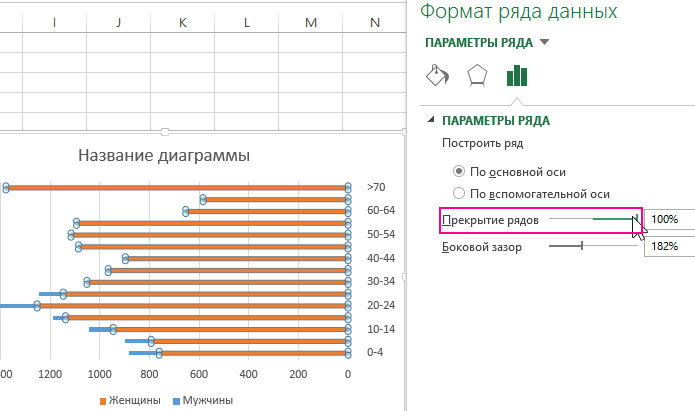Click the 60-64 axis label
Screen dimensions: 695x411
381,210
